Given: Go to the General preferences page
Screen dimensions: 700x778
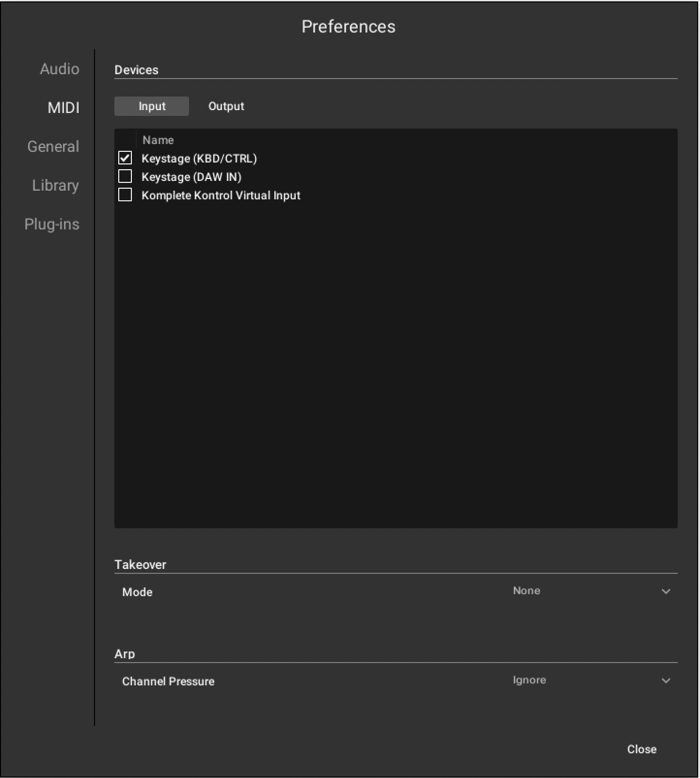Looking at the screenshot, I should pos(53,146).
